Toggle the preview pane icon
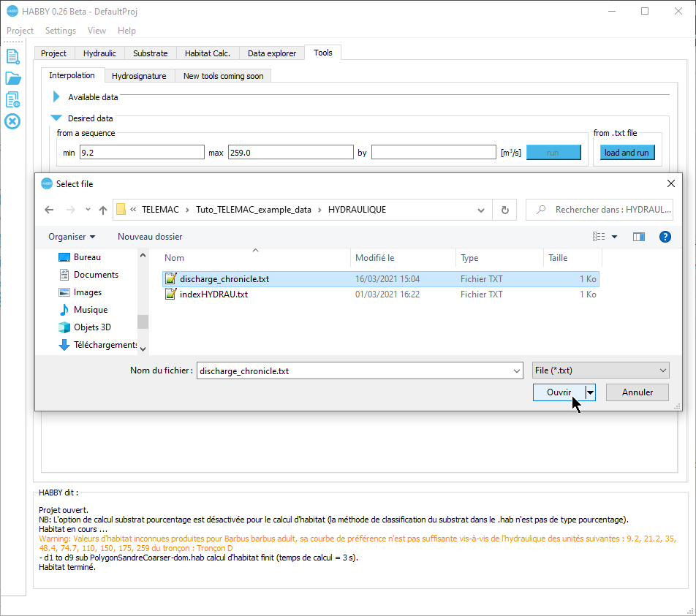This screenshot has height=616, width=696. click(639, 237)
